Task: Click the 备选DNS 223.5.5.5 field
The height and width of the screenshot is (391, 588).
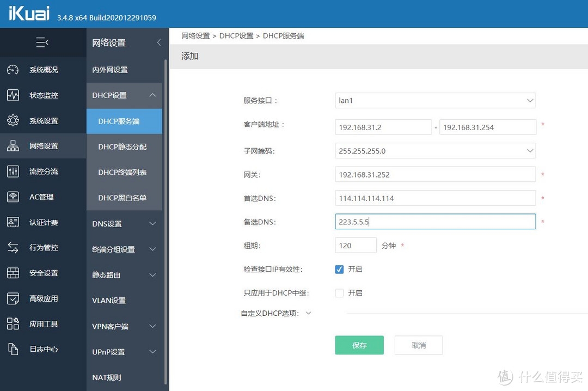Action: (x=435, y=222)
